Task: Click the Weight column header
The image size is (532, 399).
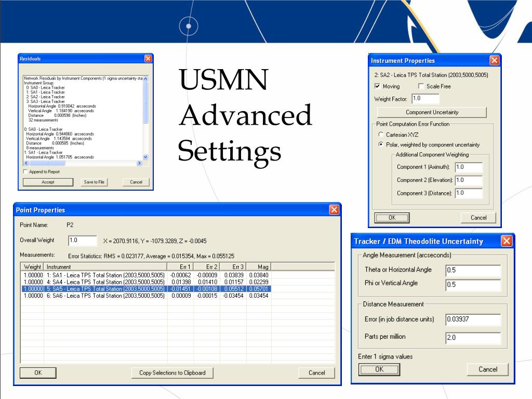Action: (x=32, y=267)
